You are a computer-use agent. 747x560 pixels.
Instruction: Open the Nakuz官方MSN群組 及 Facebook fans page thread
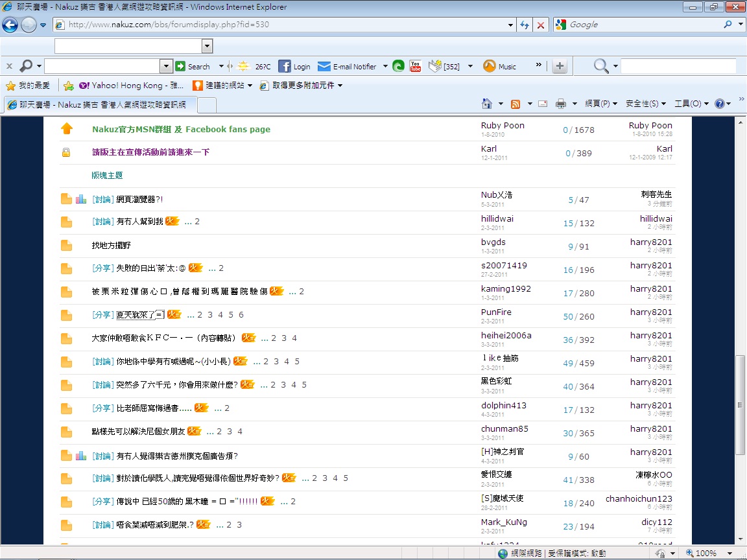[x=181, y=129]
